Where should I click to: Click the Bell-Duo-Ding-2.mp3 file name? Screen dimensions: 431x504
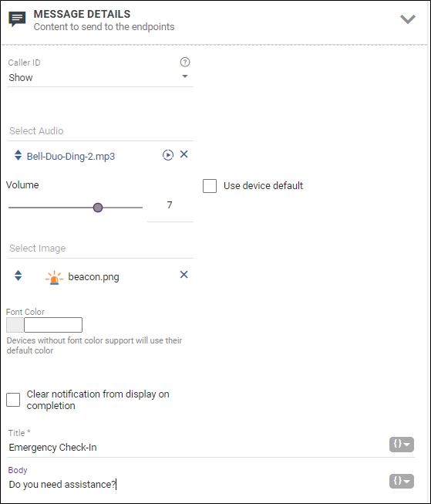[71, 156]
